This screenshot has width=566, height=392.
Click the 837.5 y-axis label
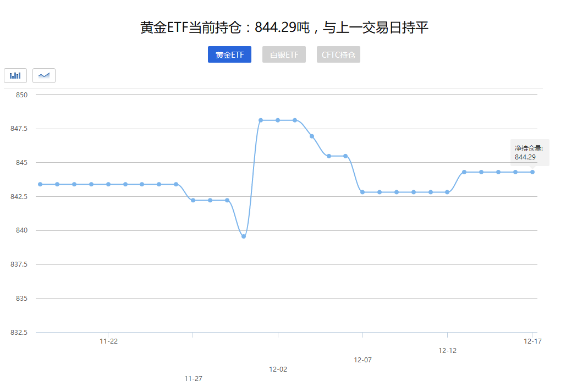tap(19, 264)
